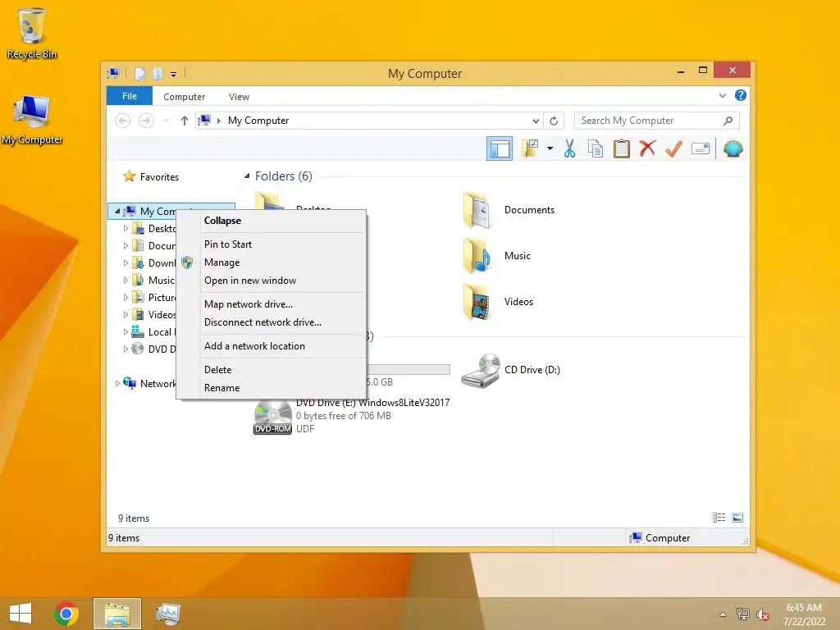Open Google Chrome from the taskbar
This screenshot has height=630, width=840.
tap(66, 614)
